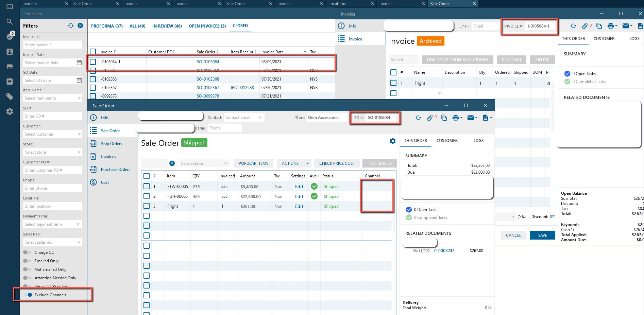Viewport: 644px width, 315px height.
Task: Enable the Charge CC toggle
Action: 27,252
